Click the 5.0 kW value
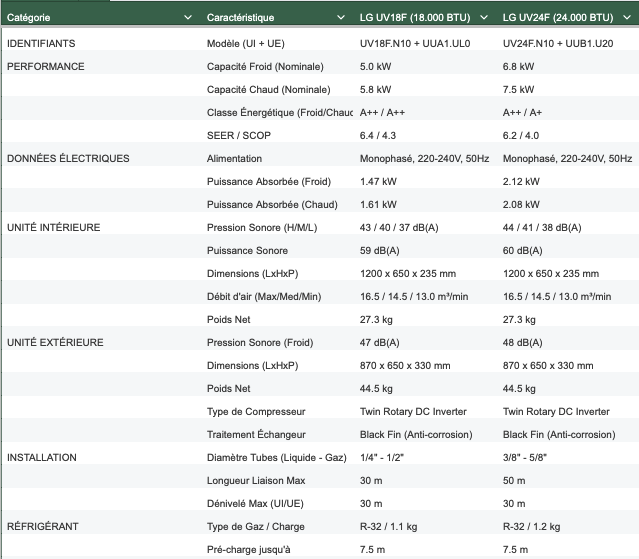This screenshot has width=639, height=559. coord(375,66)
